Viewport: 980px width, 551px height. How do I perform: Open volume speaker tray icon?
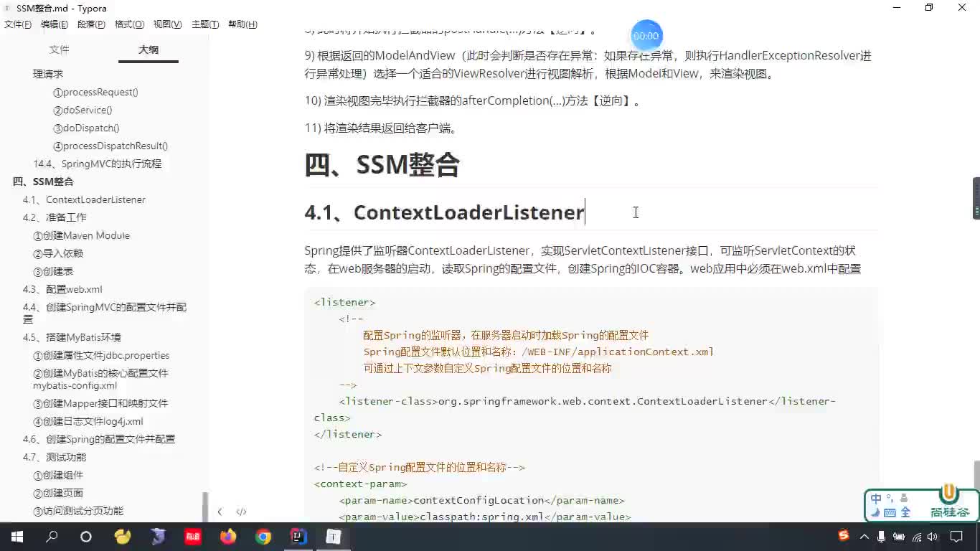tap(934, 537)
